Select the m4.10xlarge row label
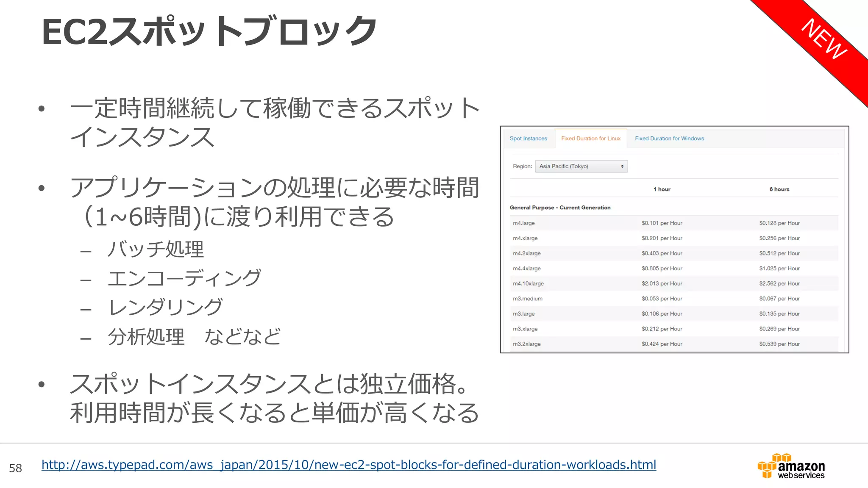 coord(528,283)
